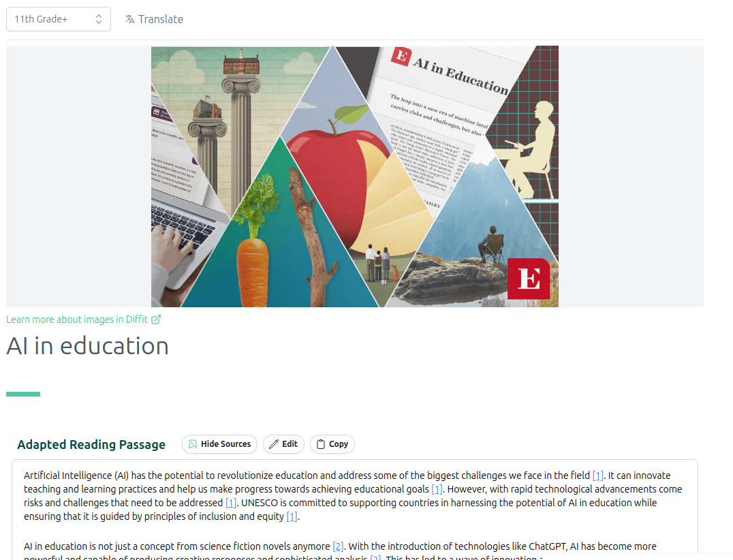Open citation [1] after 'achieving educational goals'
The image size is (733, 560).
click(x=437, y=489)
